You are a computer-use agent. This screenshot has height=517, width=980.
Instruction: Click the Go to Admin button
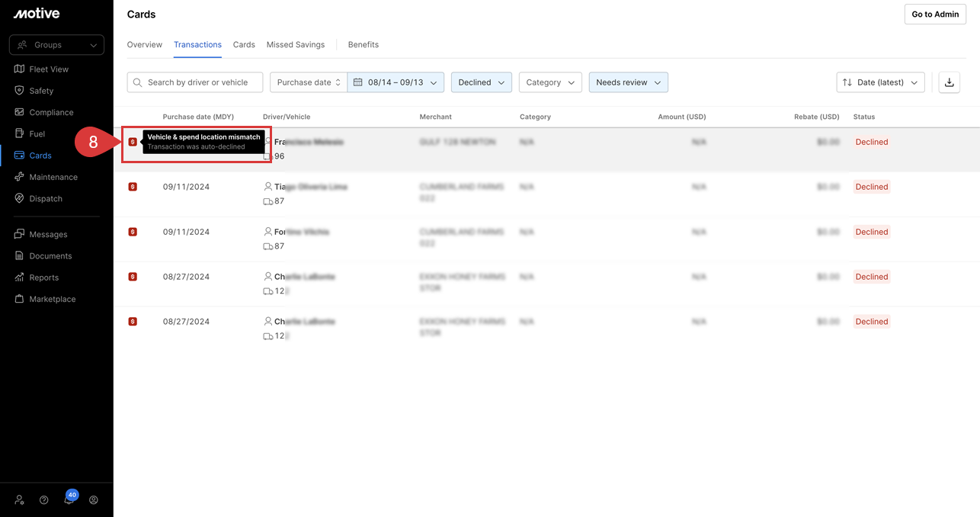coord(935,14)
